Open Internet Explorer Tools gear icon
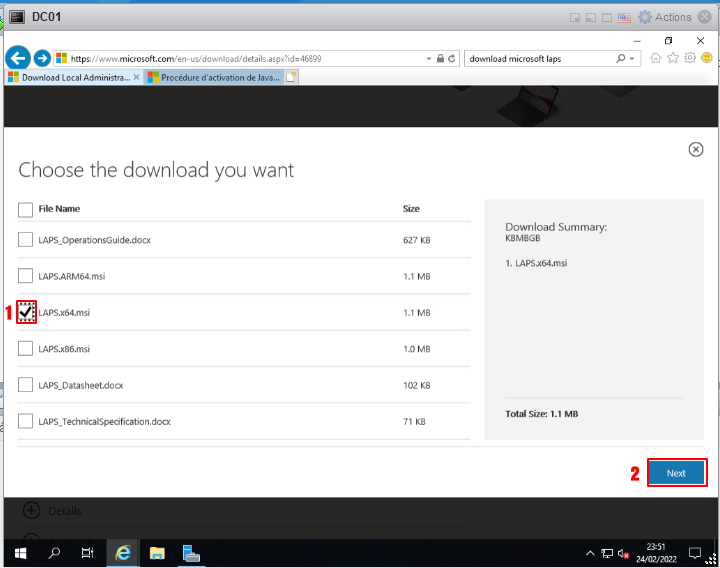The height and width of the screenshot is (568, 720). coord(689,58)
